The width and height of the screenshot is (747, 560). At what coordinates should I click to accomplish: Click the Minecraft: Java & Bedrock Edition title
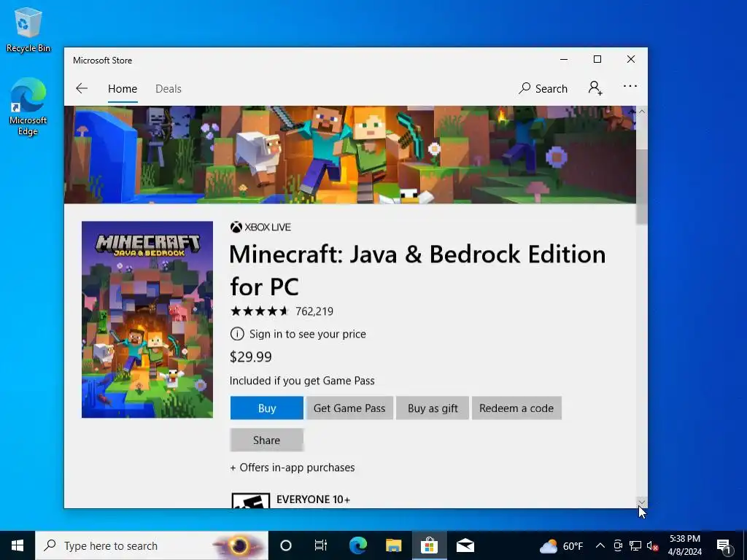417,271
